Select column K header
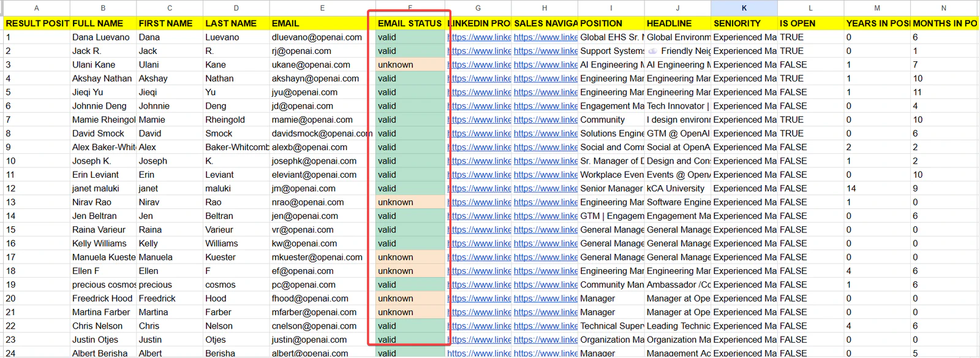The width and height of the screenshot is (980, 358). [x=744, y=8]
